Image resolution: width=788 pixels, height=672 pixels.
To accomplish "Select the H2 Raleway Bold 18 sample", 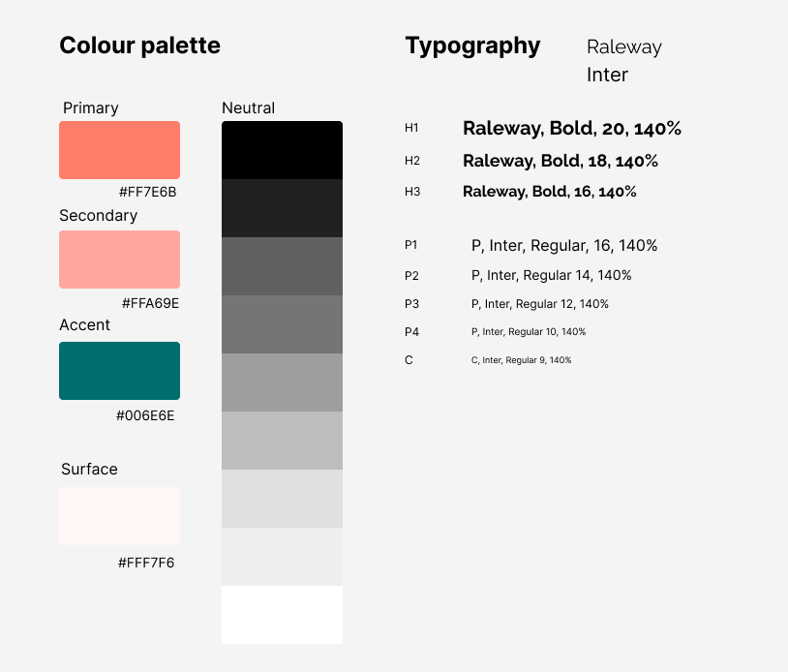I will [560, 161].
